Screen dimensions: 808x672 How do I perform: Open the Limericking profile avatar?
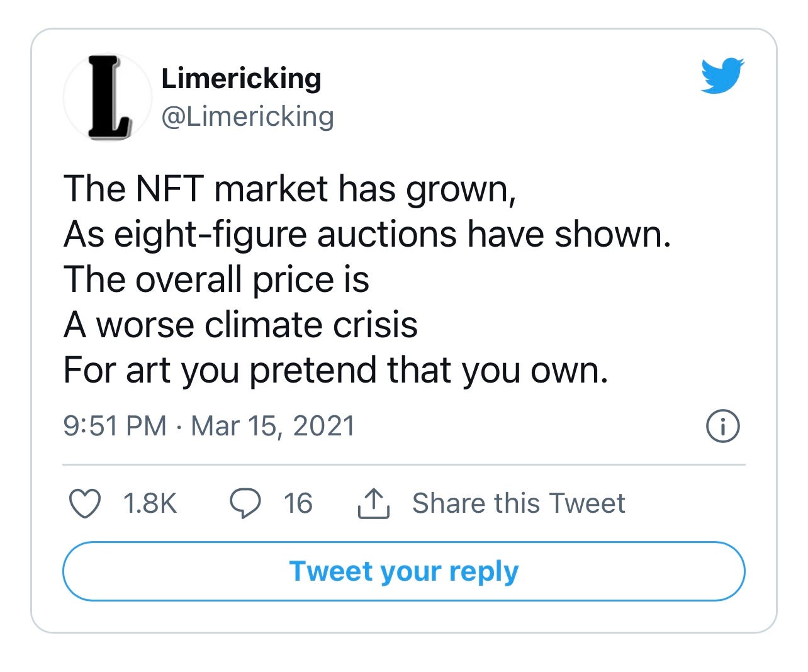[x=108, y=98]
